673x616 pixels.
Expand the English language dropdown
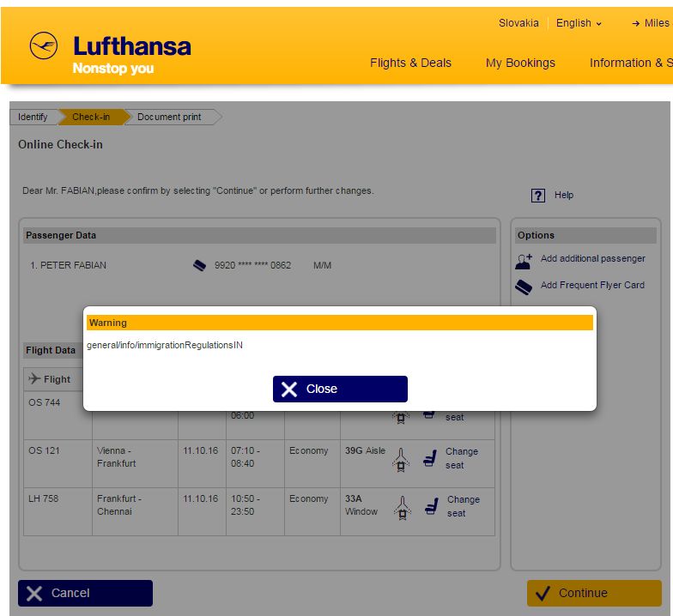(579, 23)
